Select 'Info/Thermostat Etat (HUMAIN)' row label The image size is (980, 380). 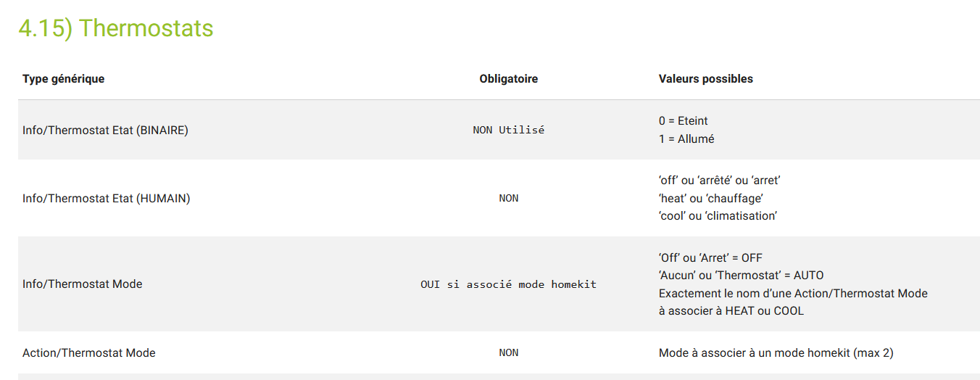click(107, 198)
